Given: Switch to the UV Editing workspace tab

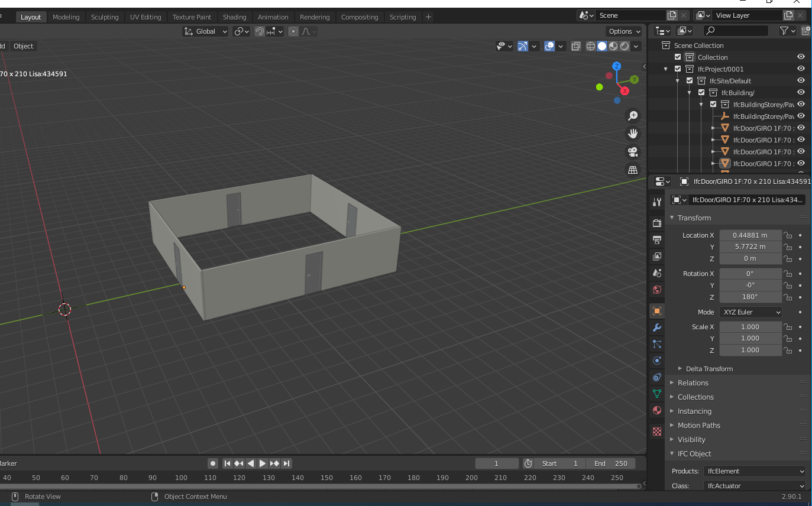Looking at the screenshot, I should (145, 17).
